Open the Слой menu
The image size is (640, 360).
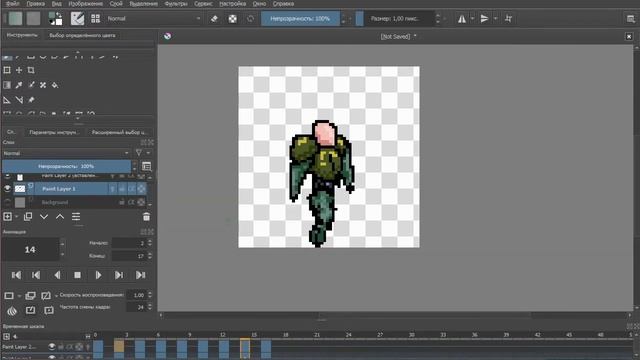pos(116,4)
